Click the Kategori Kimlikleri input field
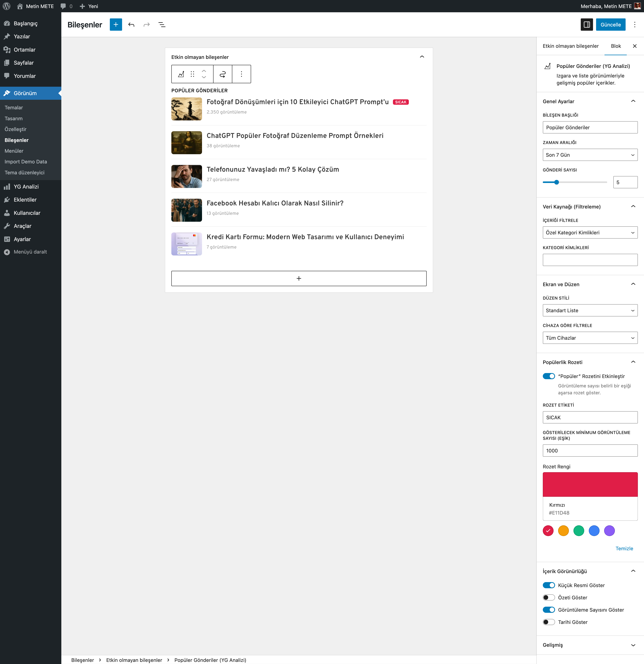Image resolution: width=644 pixels, height=664 pixels. point(590,260)
